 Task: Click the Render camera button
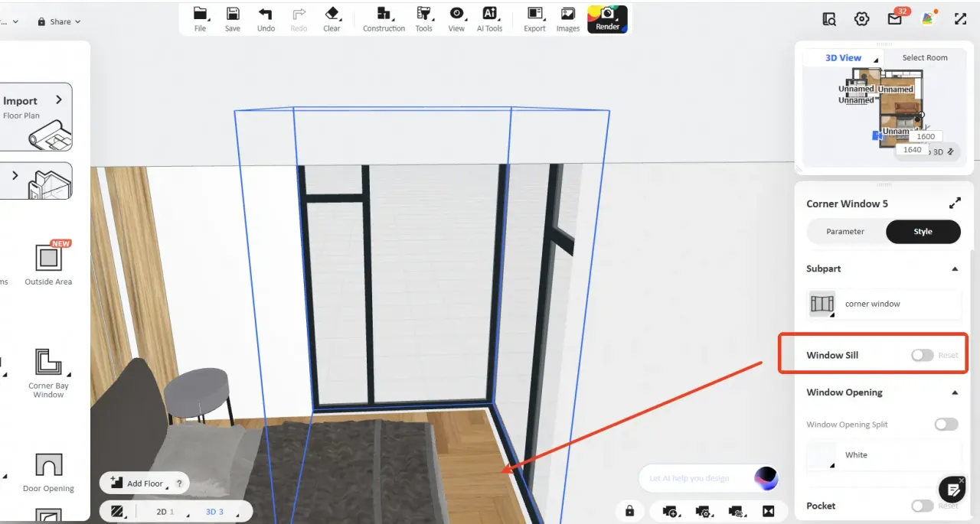coord(607,19)
